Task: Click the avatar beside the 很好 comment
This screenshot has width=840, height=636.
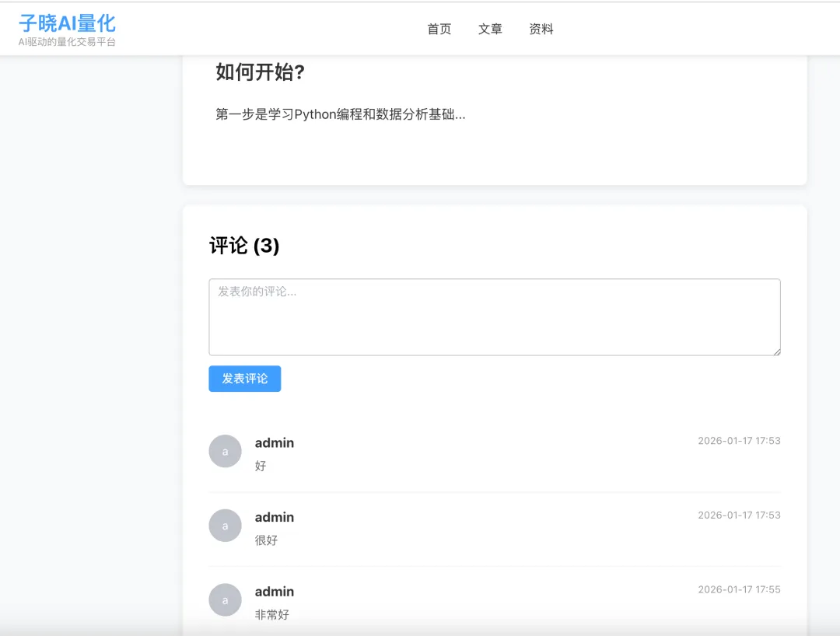Action: point(225,526)
